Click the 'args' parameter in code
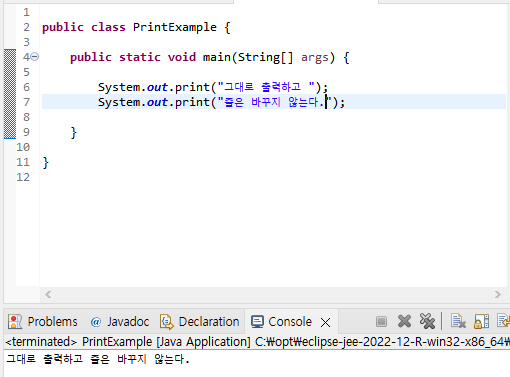 pos(315,58)
